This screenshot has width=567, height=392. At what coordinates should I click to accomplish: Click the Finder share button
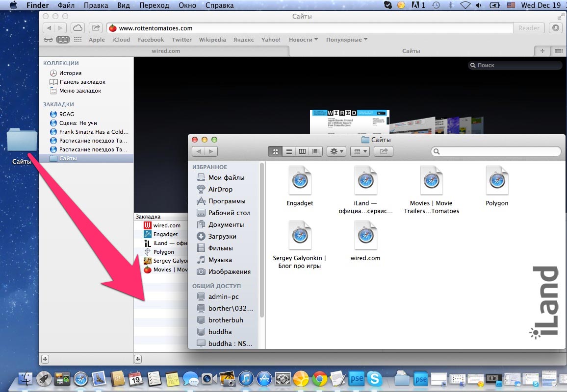point(383,151)
